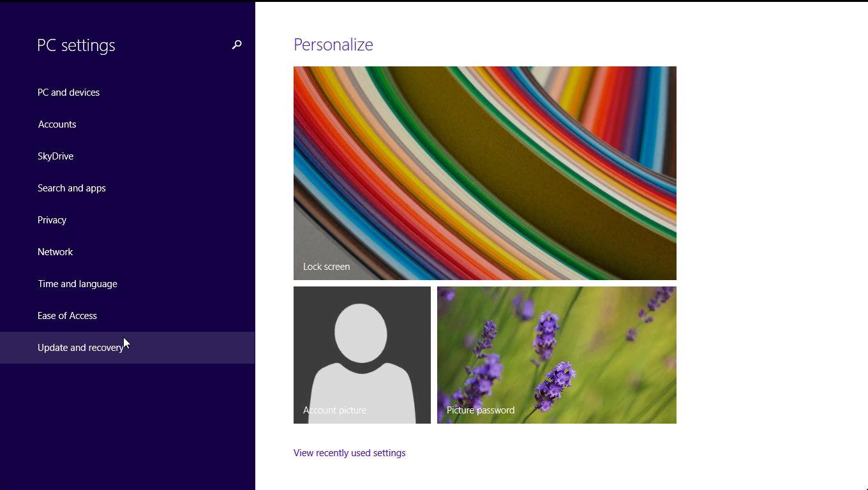Open SkyDrive settings
Image resolution: width=868 pixels, height=490 pixels.
tap(56, 156)
